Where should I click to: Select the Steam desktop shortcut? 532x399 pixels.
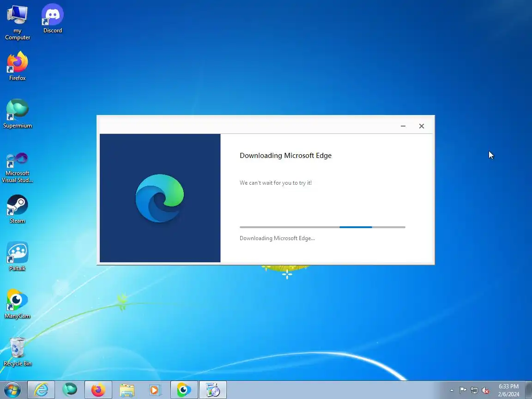(17, 209)
